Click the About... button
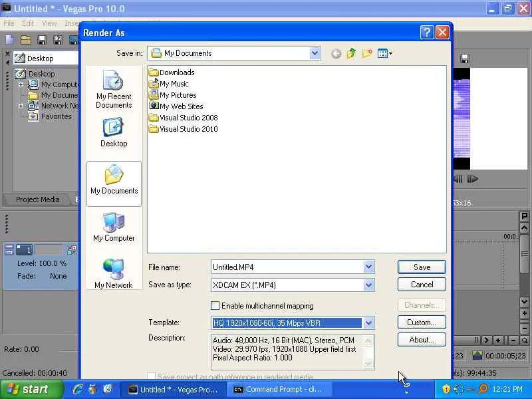 [422, 340]
